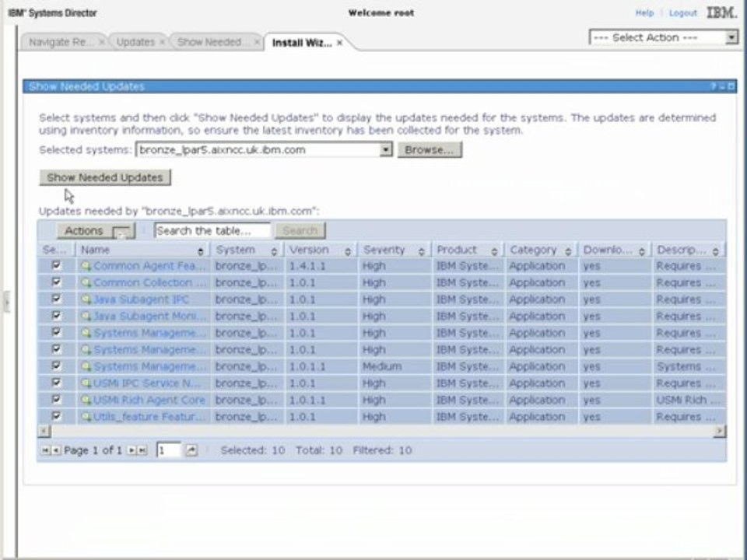Go to last page of table
The image size is (747, 560).
[142, 450]
